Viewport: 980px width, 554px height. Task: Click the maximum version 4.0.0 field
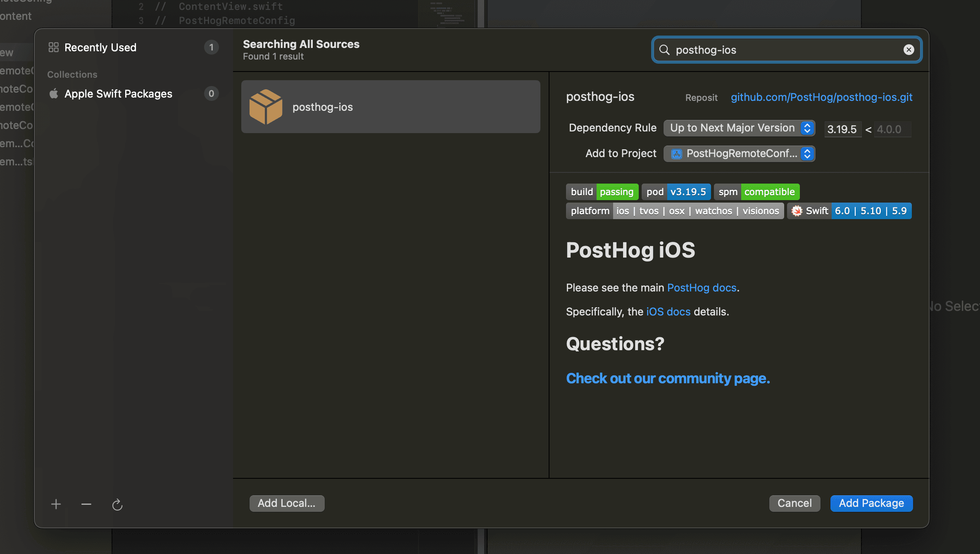(x=893, y=129)
